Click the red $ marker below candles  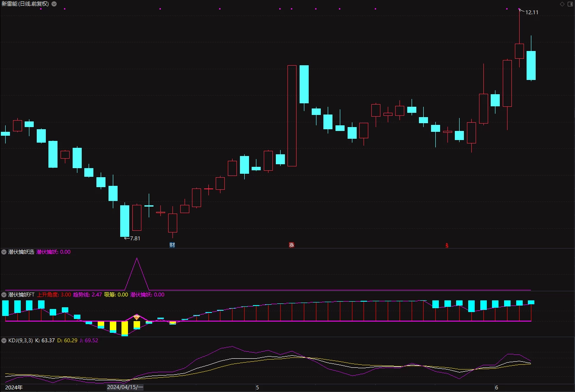(x=447, y=245)
